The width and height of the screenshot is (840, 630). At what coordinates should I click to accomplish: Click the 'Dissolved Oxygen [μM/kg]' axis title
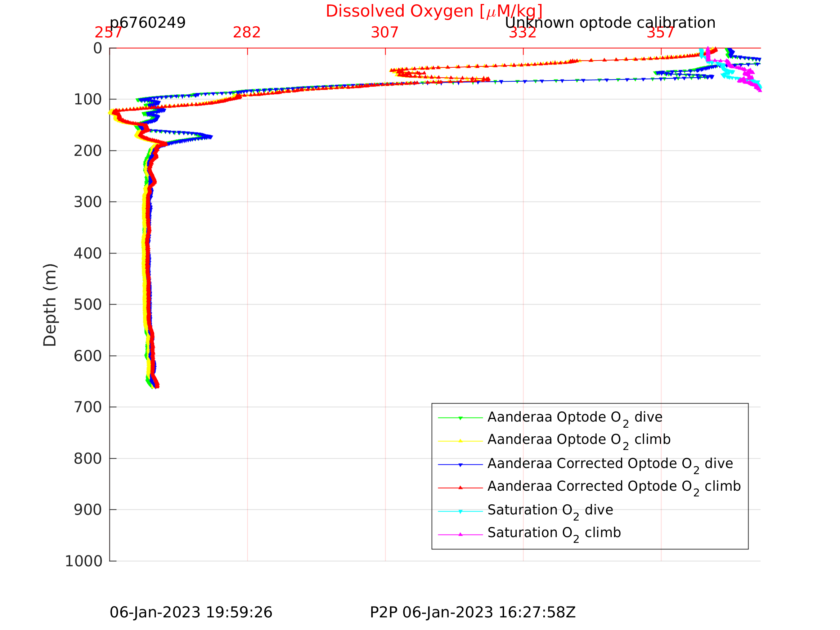(x=434, y=12)
